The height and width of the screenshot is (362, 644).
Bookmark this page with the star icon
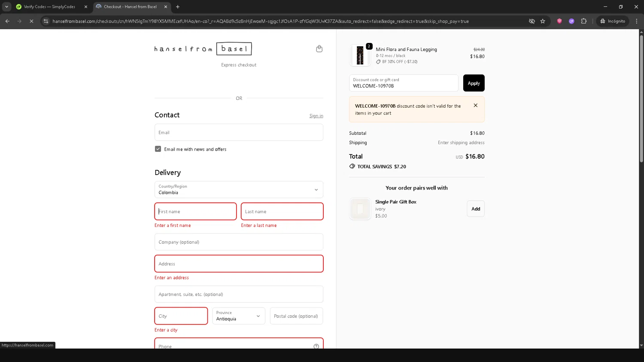click(x=543, y=21)
